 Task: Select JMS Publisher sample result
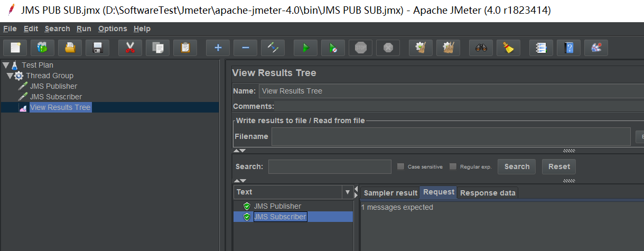point(277,206)
